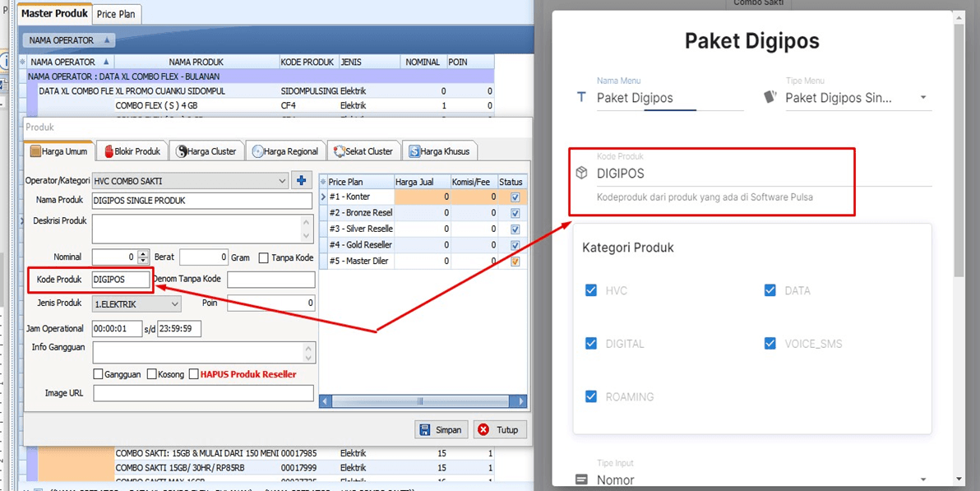The width and height of the screenshot is (980, 491).
Task: Click the box icon beside Kode Produk
Action: click(581, 174)
